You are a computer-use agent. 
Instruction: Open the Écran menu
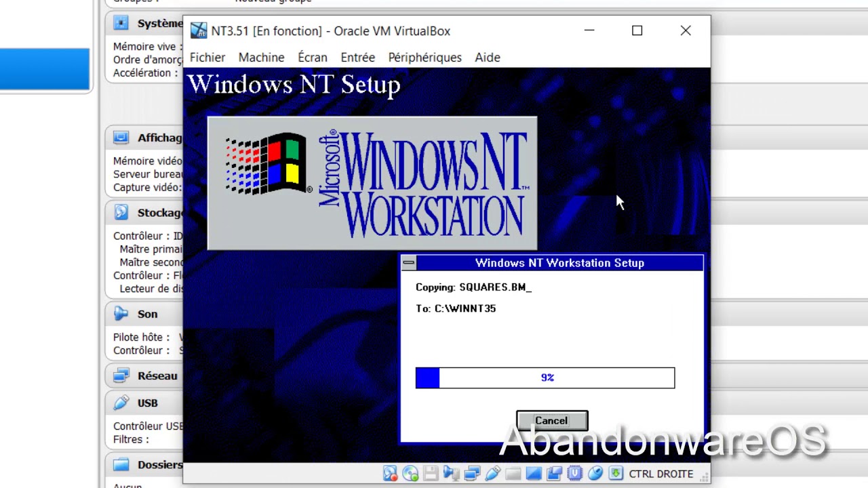pyautogui.click(x=313, y=58)
